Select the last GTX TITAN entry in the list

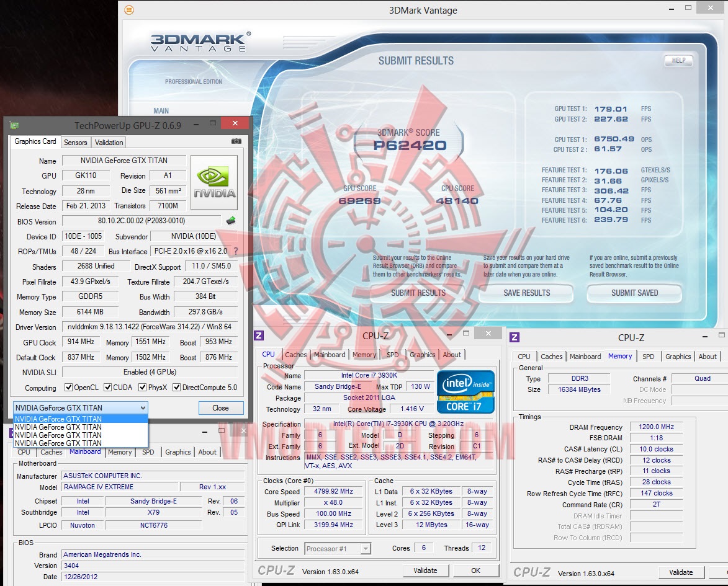point(81,443)
